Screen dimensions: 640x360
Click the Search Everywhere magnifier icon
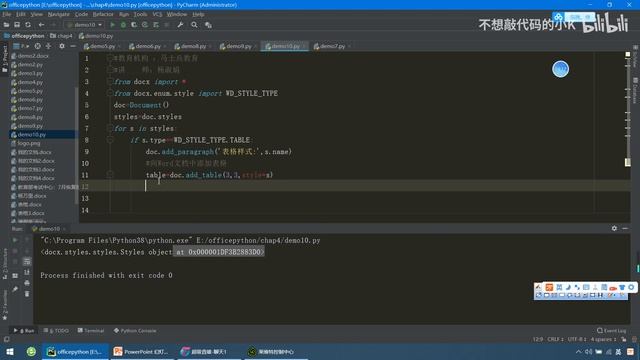[x=194, y=25]
